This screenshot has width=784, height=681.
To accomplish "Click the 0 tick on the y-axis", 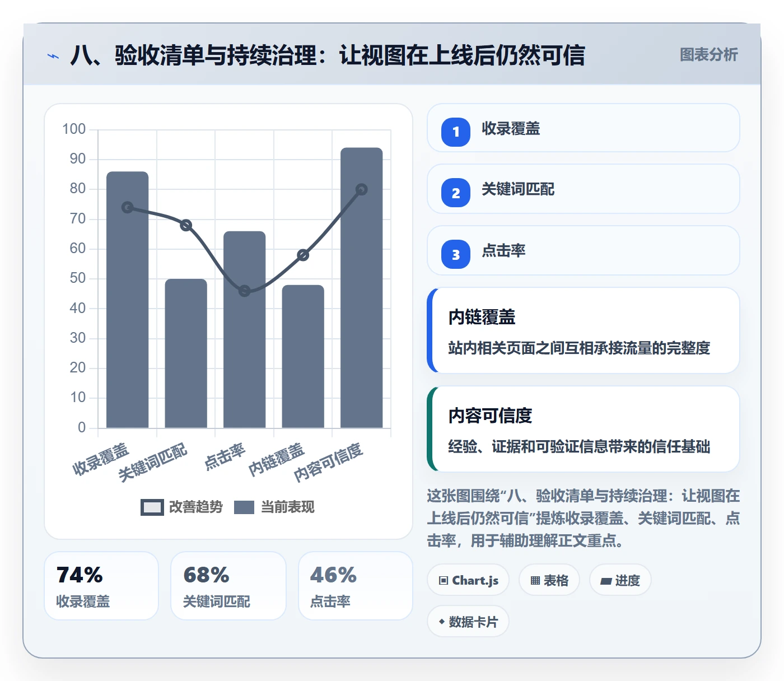I will point(82,428).
